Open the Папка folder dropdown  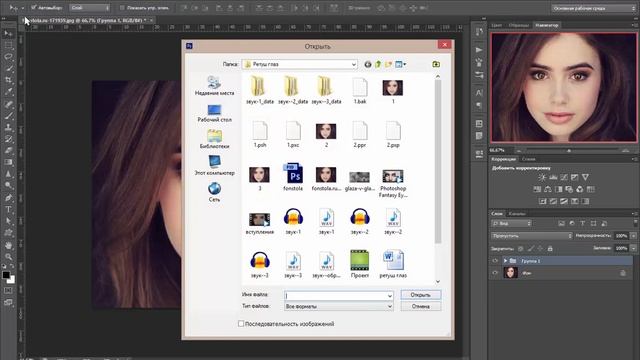point(353,64)
